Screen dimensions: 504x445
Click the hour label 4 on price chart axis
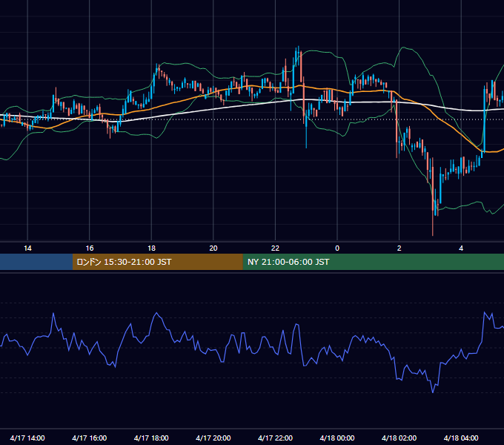(x=461, y=248)
